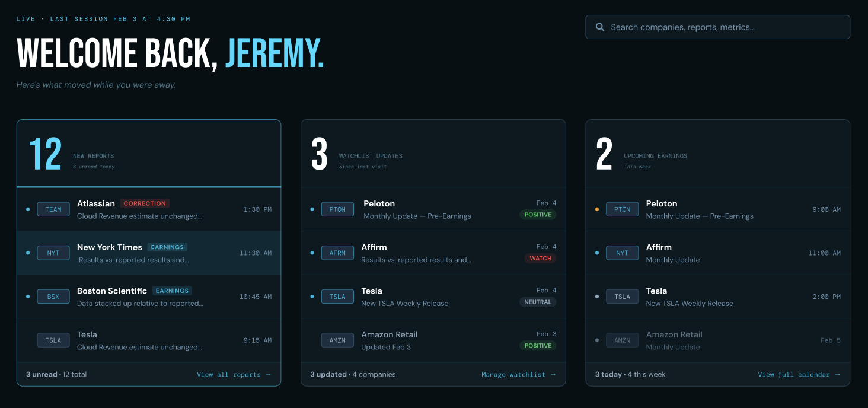
Task: Open Amazon Retail title in Upcoming Earnings
Action: 674,334
